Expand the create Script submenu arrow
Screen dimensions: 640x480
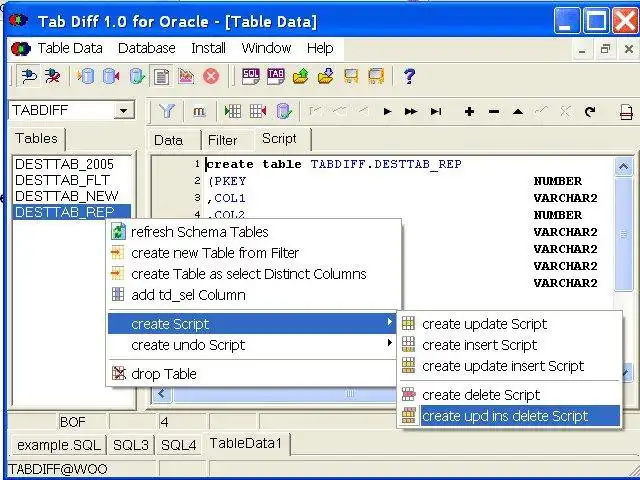[x=389, y=322]
